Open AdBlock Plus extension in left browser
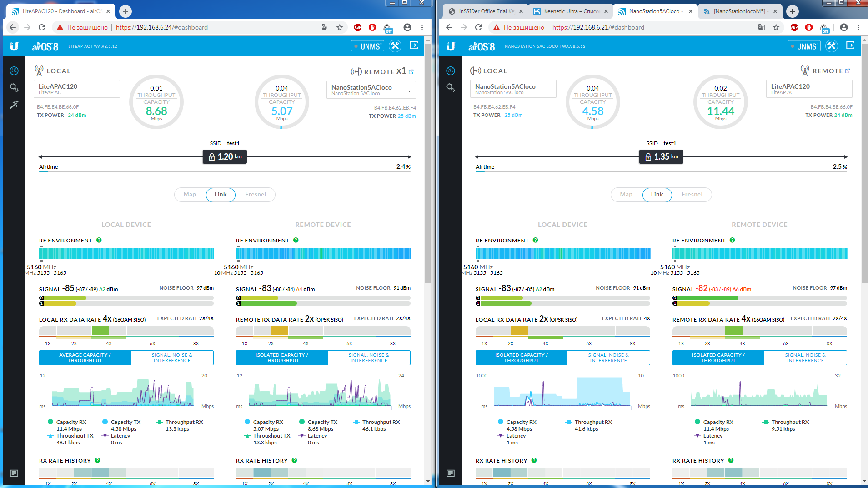 pyautogui.click(x=358, y=27)
